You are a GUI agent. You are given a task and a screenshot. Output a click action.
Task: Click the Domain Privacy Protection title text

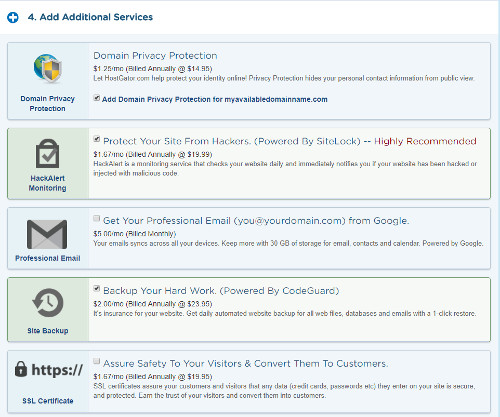click(x=155, y=56)
